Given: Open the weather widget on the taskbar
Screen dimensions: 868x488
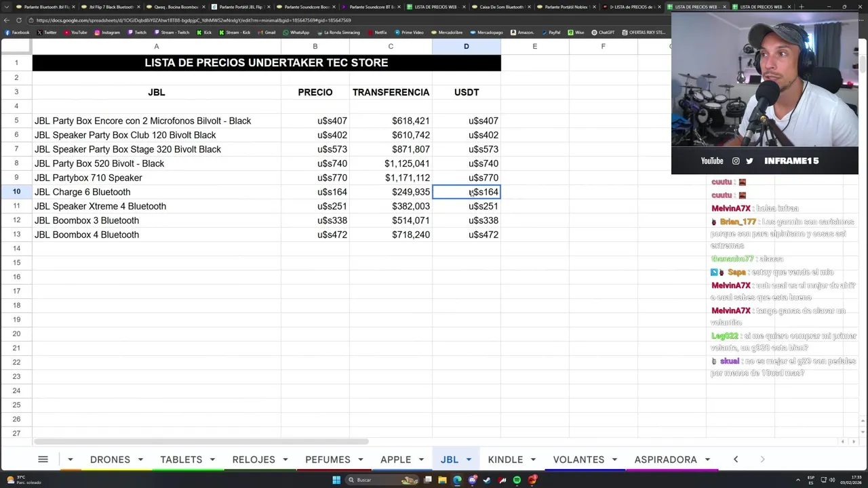Looking at the screenshot, I should click(24, 480).
